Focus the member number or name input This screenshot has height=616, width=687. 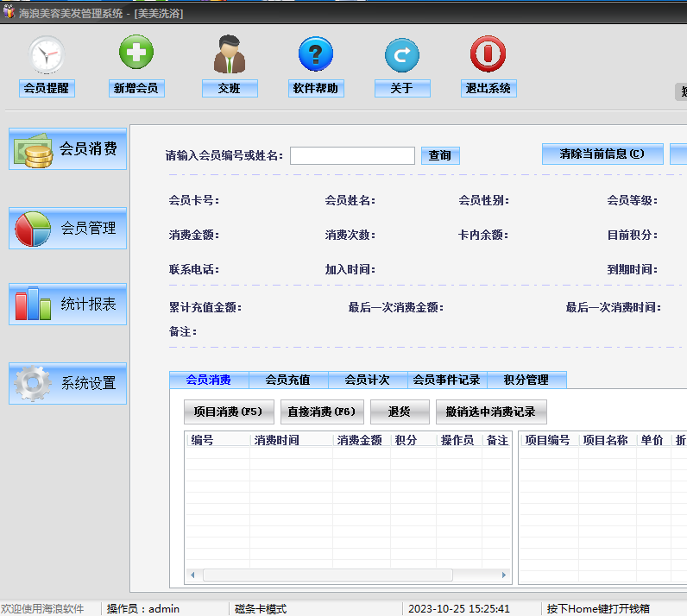click(x=352, y=155)
